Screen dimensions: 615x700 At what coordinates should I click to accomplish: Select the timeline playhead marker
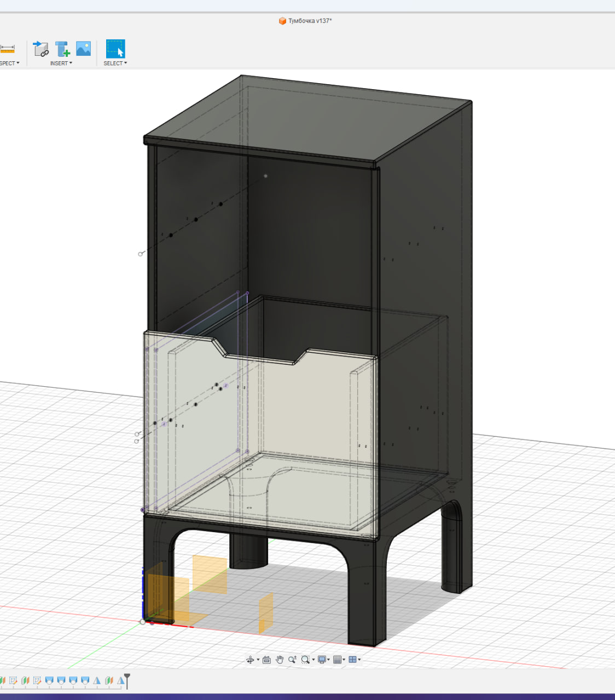pos(127,680)
